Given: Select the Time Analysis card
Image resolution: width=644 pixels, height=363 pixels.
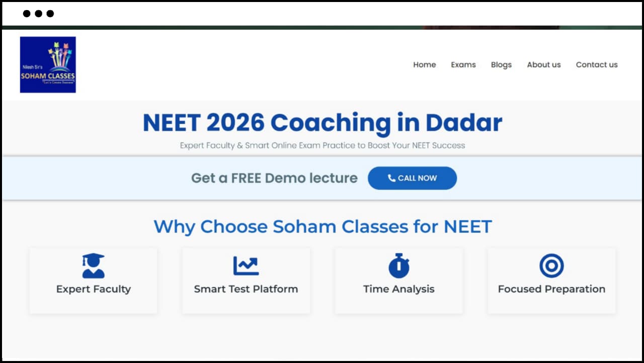Looking at the screenshot, I should (x=398, y=281).
